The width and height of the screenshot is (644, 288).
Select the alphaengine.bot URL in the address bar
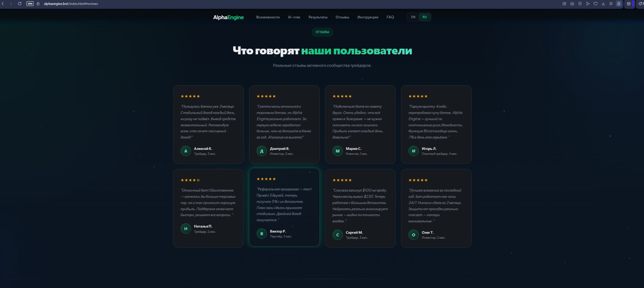click(71, 4)
